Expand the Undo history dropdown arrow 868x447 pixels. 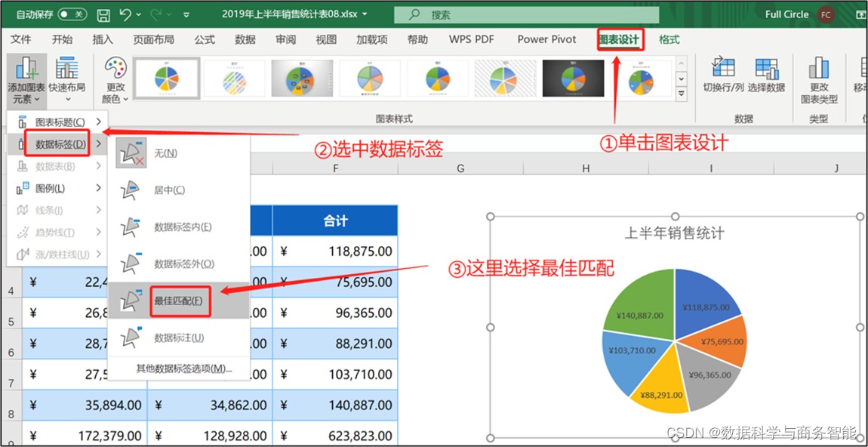(x=138, y=15)
